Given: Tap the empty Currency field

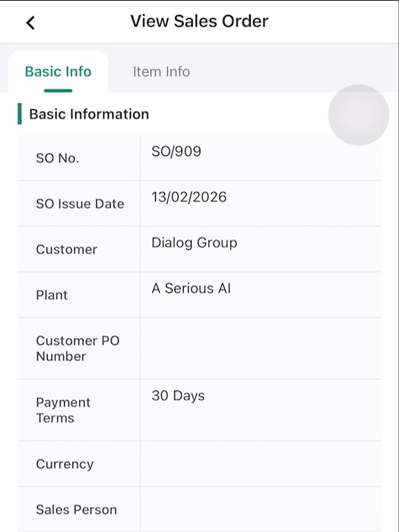Looking at the screenshot, I should click(260, 464).
